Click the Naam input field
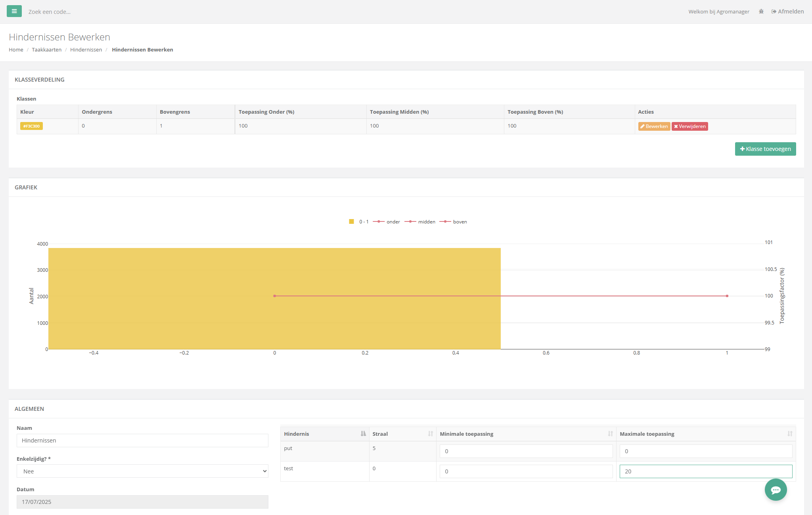Screen dimensions: 812x515 coord(142,441)
